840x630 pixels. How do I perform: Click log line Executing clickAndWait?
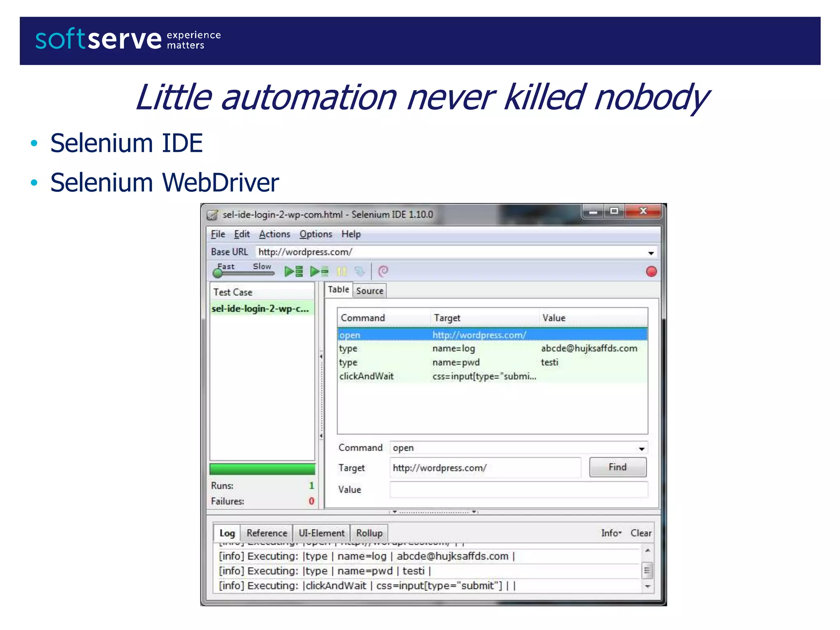point(367,586)
